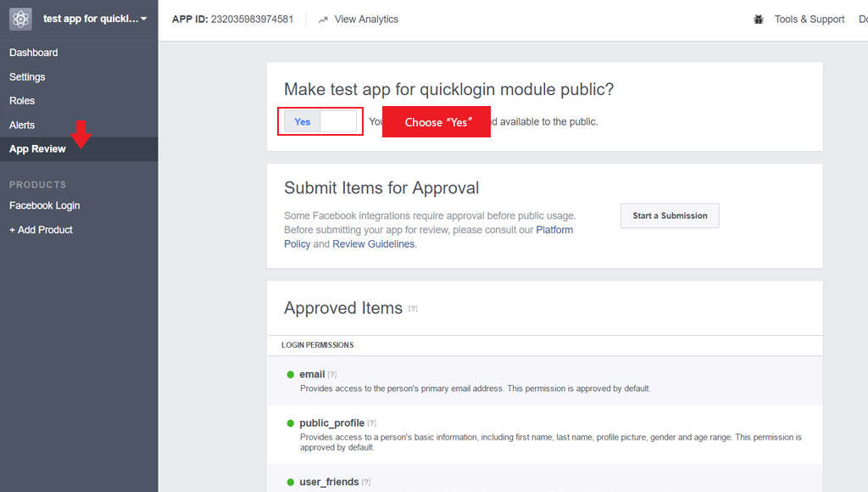Open Alerts in the sidebar
Viewport: 868px width, 492px height.
pyautogui.click(x=22, y=126)
